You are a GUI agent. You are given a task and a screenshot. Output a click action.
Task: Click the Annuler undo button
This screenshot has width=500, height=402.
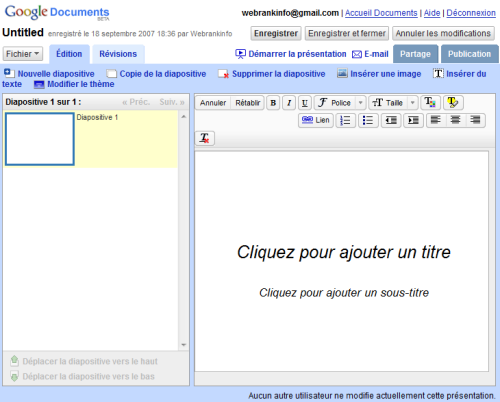click(213, 103)
